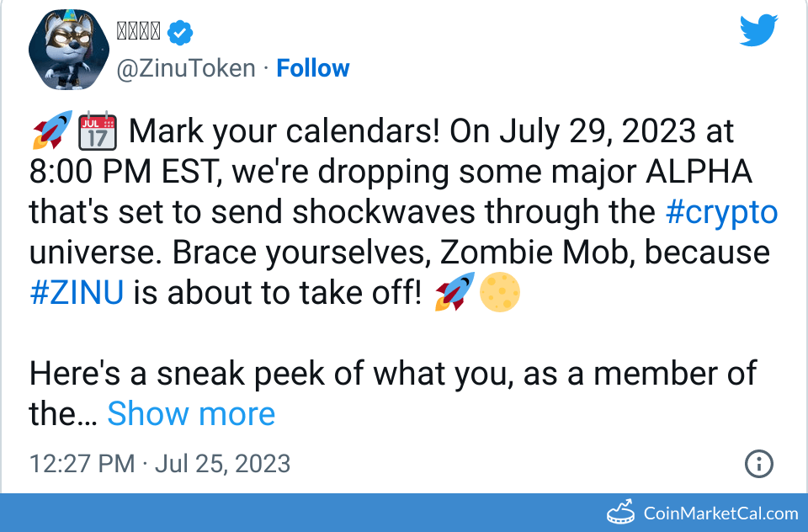Viewport: 808px width, 532px height.
Task: Open the #crypto hashtag
Action: 721,212
